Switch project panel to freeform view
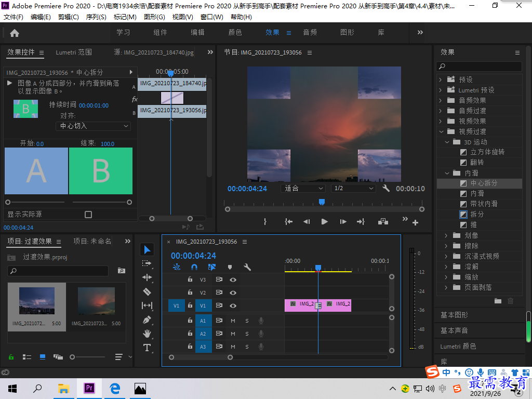This screenshot has width=532, height=399. [58, 356]
